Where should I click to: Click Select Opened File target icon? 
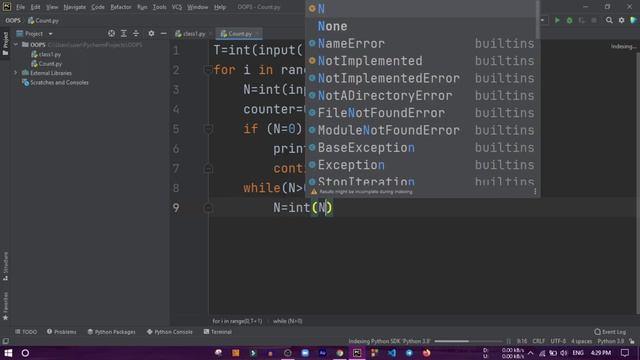click(111, 33)
